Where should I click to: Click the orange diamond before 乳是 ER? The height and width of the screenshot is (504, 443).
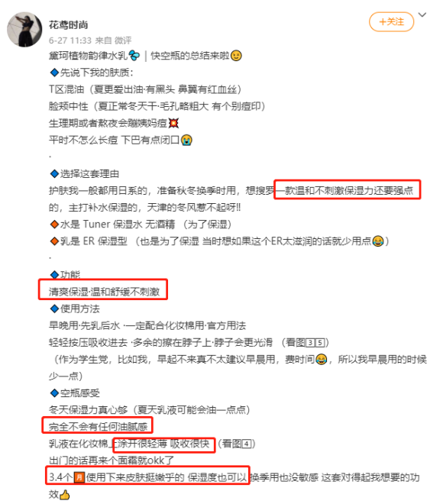[54, 241]
